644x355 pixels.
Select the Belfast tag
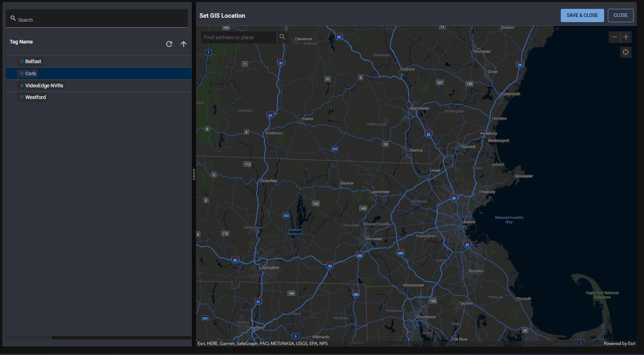(33, 62)
